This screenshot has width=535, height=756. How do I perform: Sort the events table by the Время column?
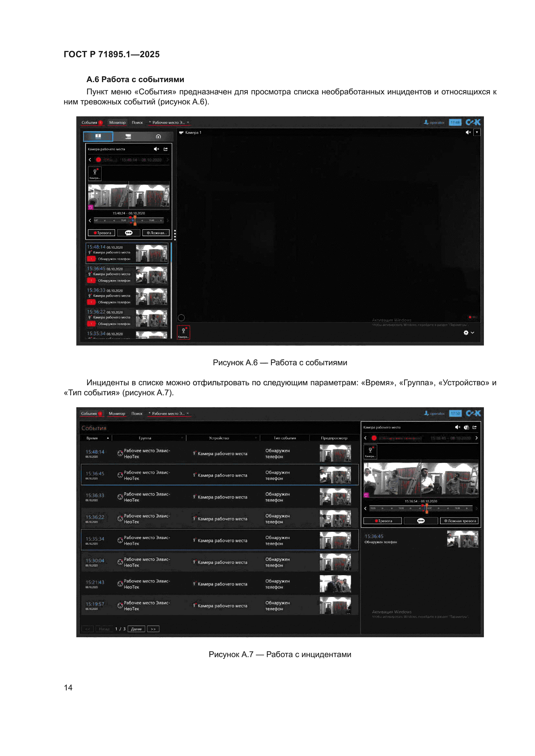coord(92,438)
